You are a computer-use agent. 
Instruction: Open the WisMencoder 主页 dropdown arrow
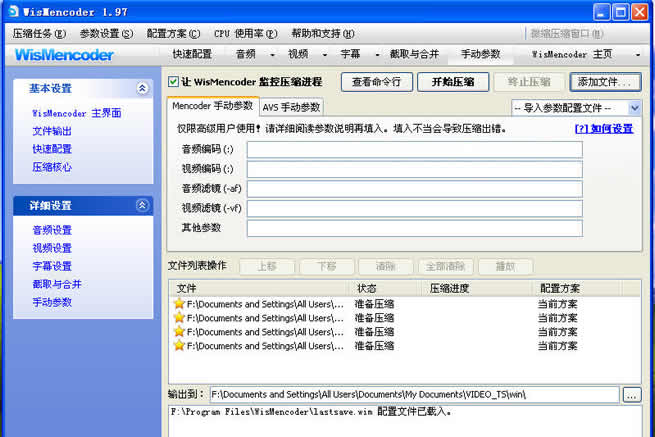[x=637, y=55]
